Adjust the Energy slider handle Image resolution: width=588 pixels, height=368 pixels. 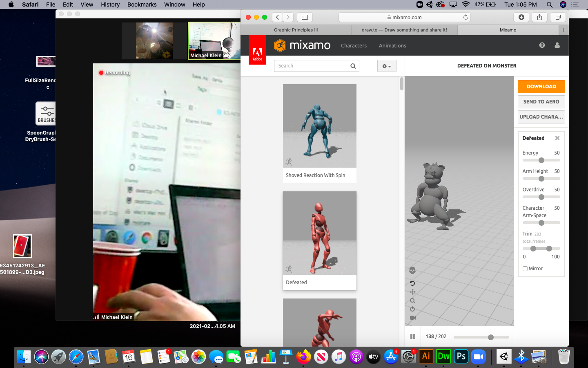click(x=541, y=160)
